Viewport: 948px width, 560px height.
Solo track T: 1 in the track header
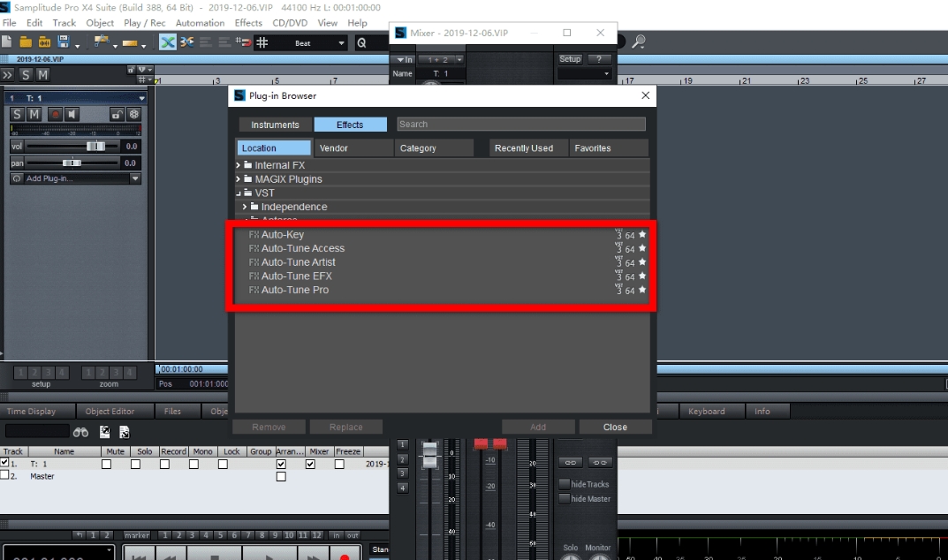(17, 114)
